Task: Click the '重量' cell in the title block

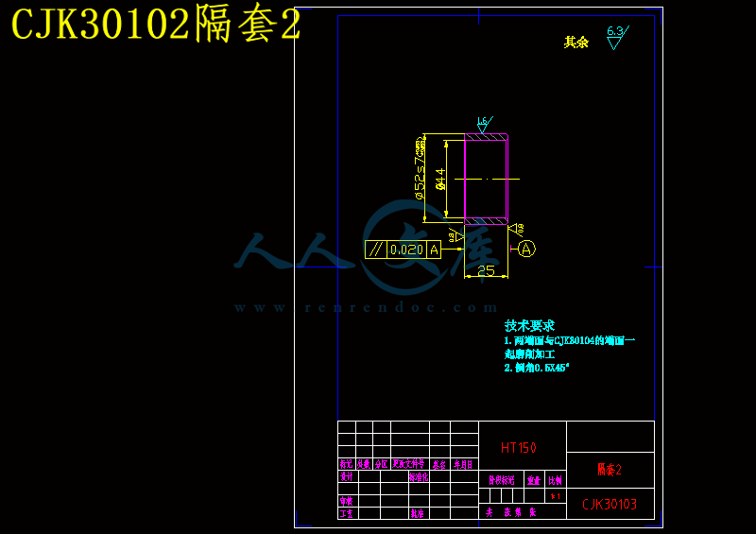Action: (534, 480)
